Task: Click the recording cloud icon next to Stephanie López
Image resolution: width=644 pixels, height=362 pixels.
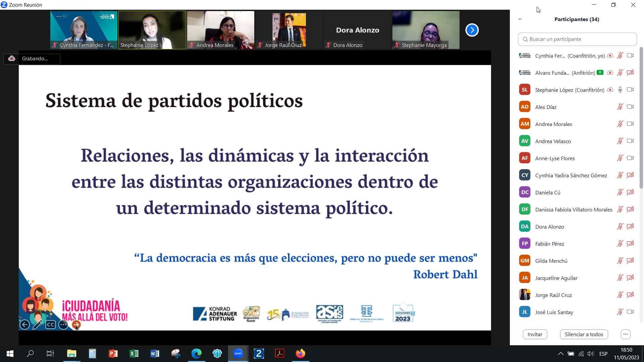Action: [610, 89]
